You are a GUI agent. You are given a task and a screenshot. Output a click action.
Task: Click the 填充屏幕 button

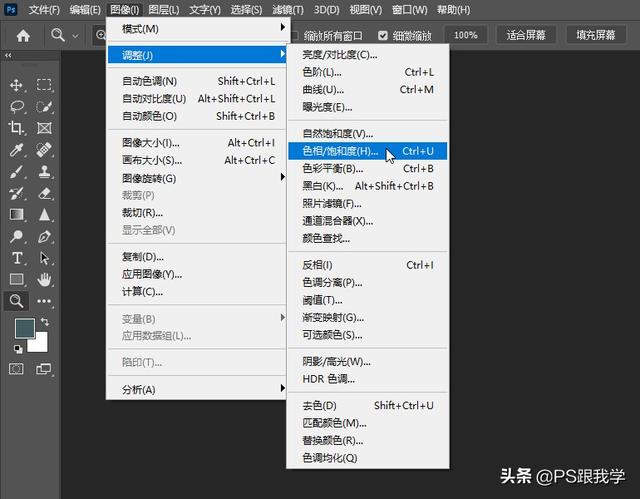[x=596, y=35]
